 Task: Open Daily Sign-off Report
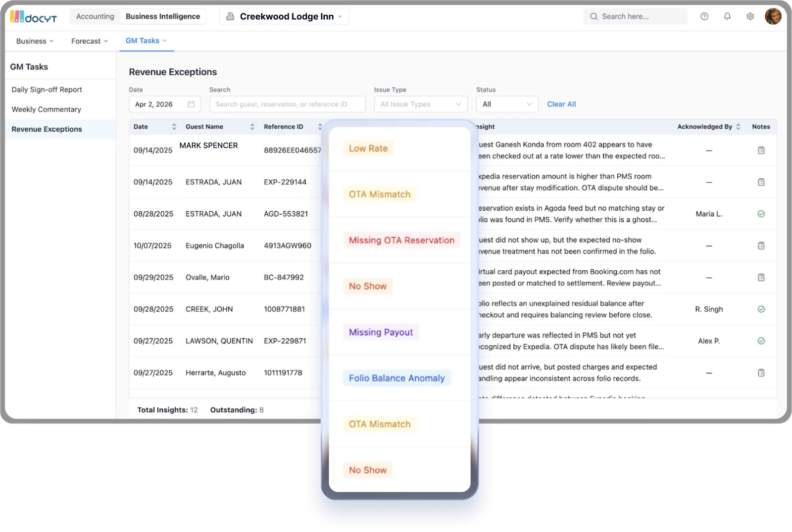click(x=47, y=90)
